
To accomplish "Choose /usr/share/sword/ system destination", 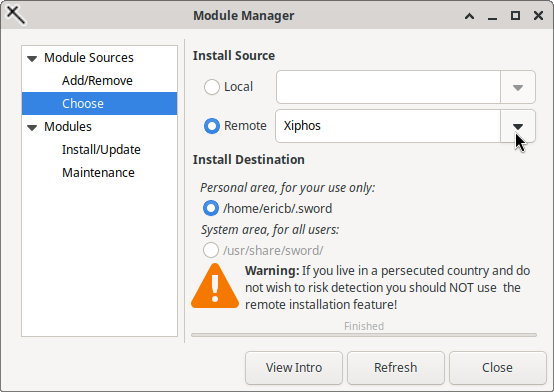I will click(211, 250).
